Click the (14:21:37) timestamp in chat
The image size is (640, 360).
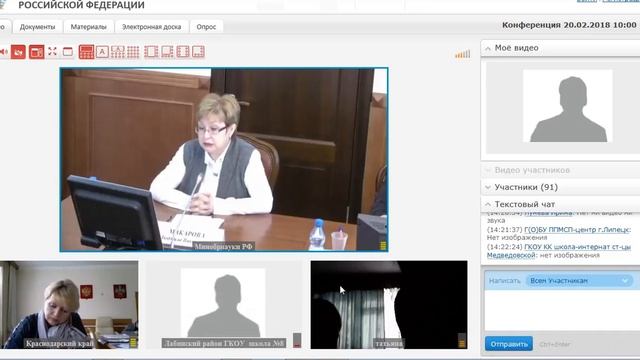click(504, 230)
